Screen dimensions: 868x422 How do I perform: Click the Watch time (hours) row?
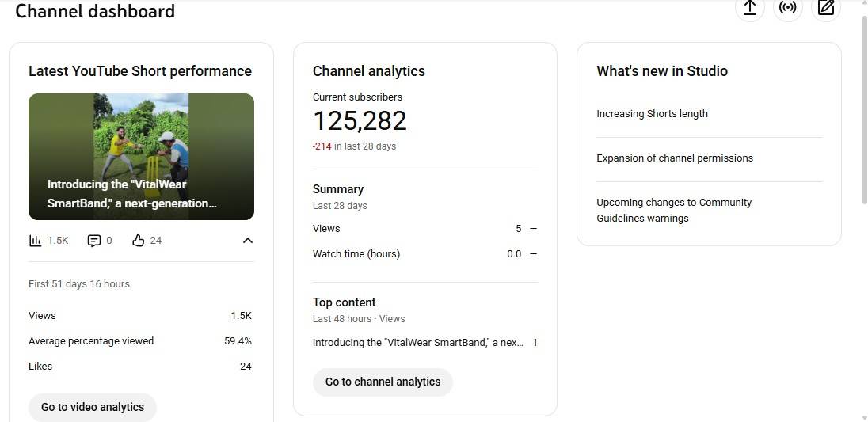(x=424, y=254)
